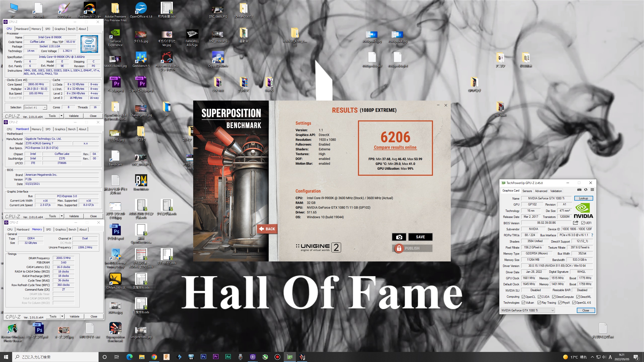Viewport: 644px width, 362px height.
Task: Click Compare results online link
Action: click(395, 147)
